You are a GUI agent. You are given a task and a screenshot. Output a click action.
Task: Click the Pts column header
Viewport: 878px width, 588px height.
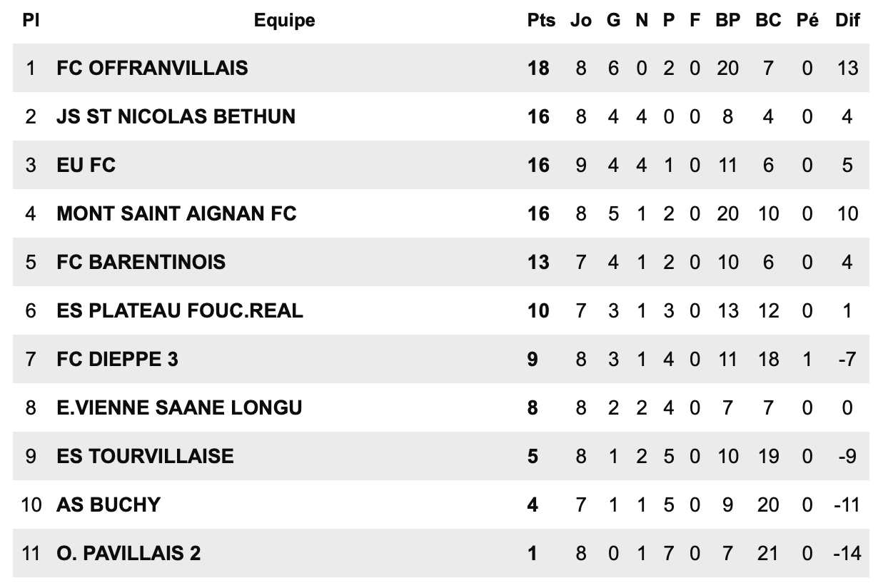tap(540, 21)
